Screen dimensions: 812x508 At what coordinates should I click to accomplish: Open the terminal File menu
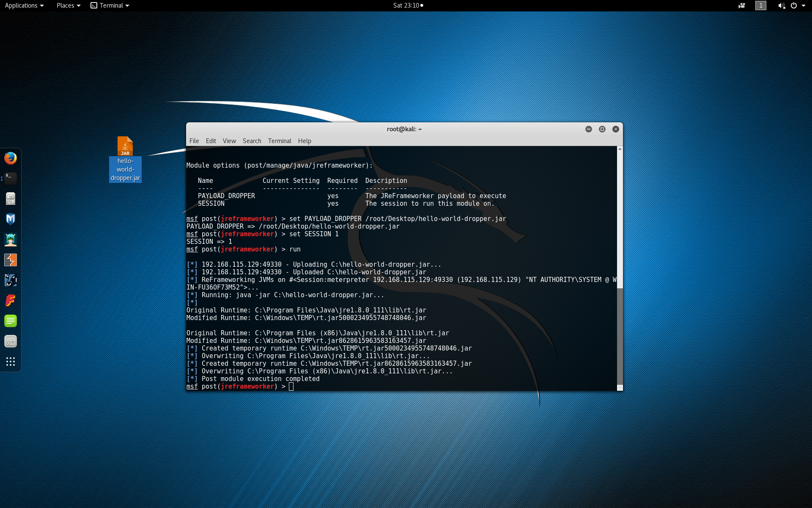194,141
